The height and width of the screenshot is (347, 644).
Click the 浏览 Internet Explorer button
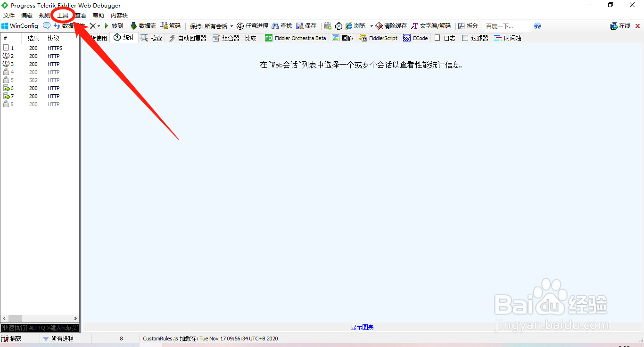(x=355, y=26)
